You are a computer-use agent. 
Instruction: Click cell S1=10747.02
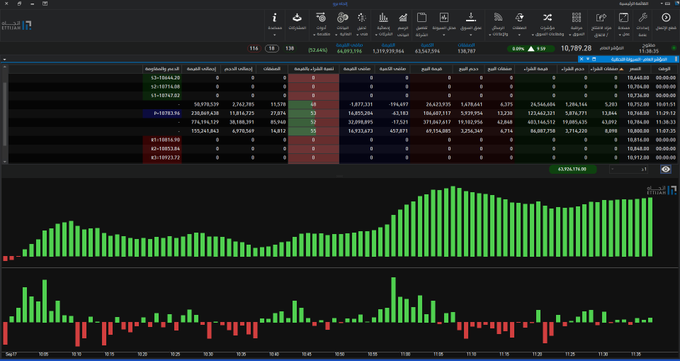coord(162,95)
